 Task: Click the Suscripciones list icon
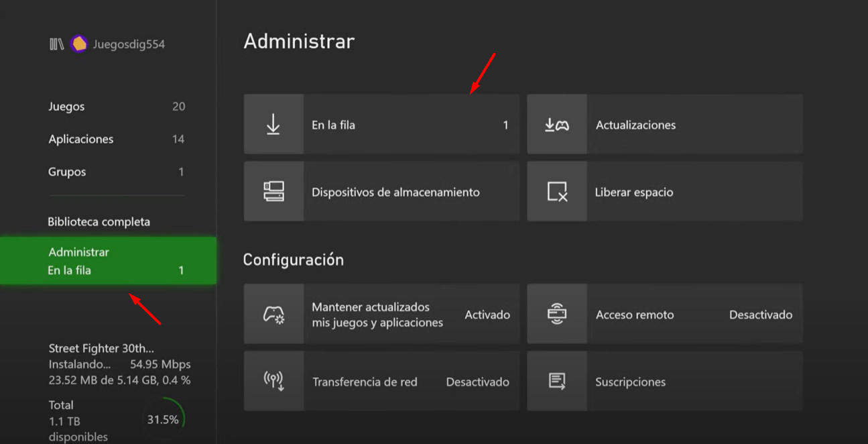[x=557, y=381]
